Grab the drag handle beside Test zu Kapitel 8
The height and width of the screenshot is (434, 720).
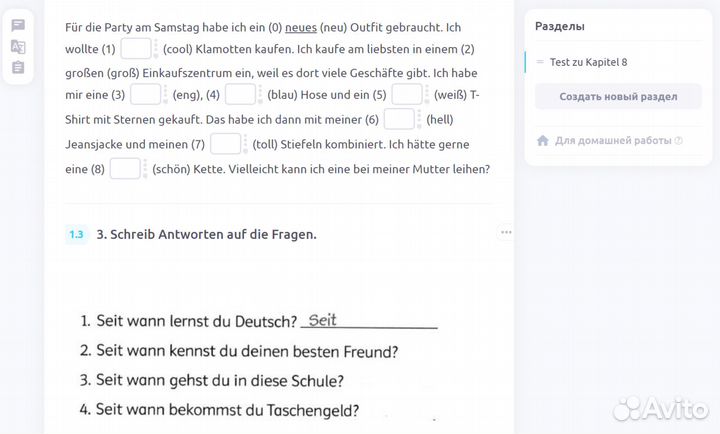[540, 62]
